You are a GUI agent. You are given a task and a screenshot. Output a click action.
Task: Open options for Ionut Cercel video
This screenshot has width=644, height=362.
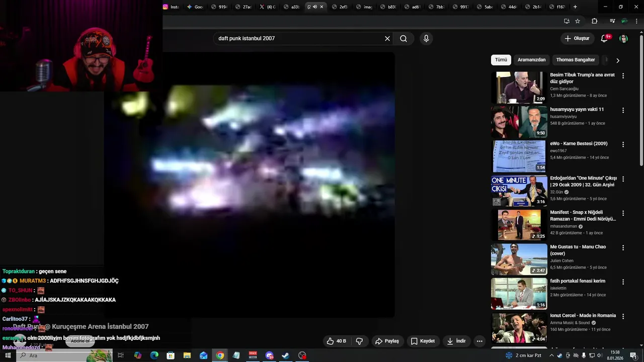pyautogui.click(x=623, y=316)
